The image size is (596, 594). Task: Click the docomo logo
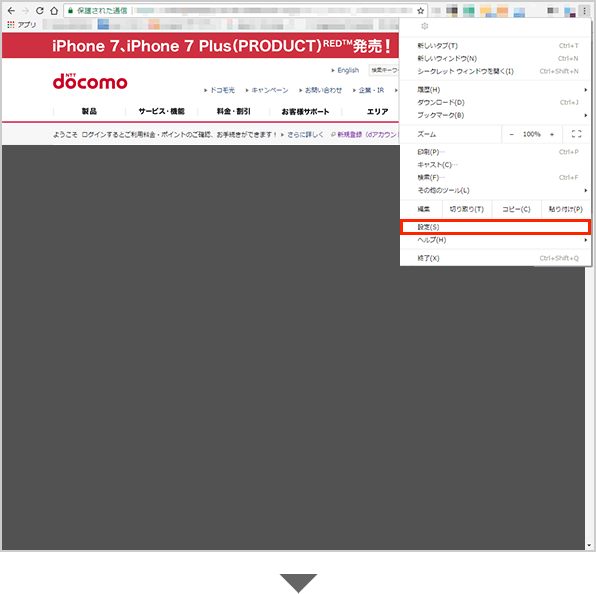pyautogui.click(x=90, y=81)
